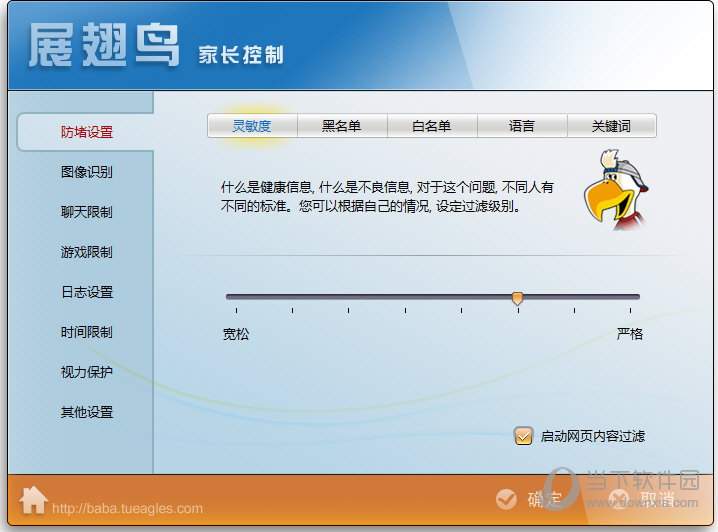Click the X icon beside 取消

coord(619,499)
